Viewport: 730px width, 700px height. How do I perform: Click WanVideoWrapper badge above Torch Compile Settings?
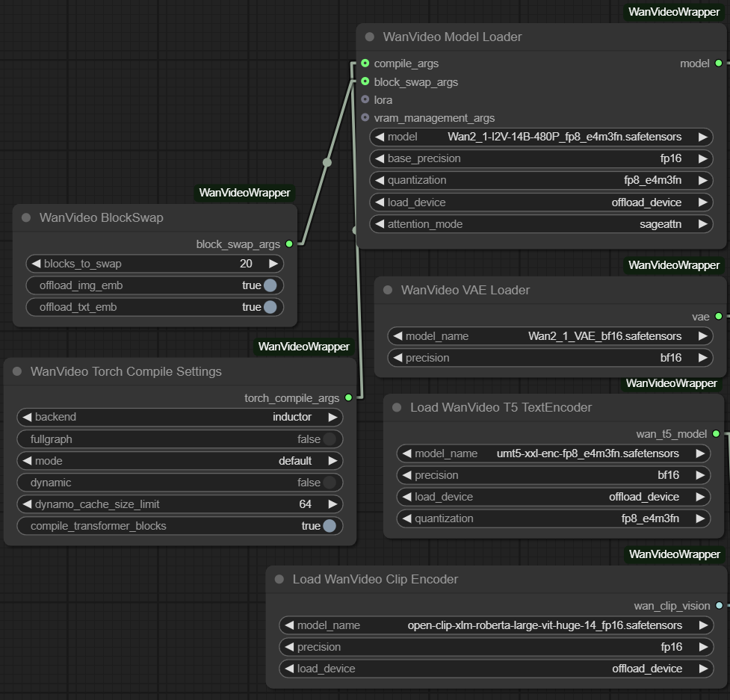(303, 347)
